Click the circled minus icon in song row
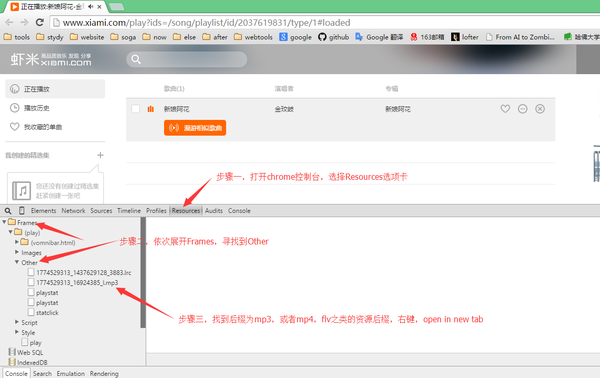This screenshot has width=600, height=378. pyautogui.click(x=522, y=109)
